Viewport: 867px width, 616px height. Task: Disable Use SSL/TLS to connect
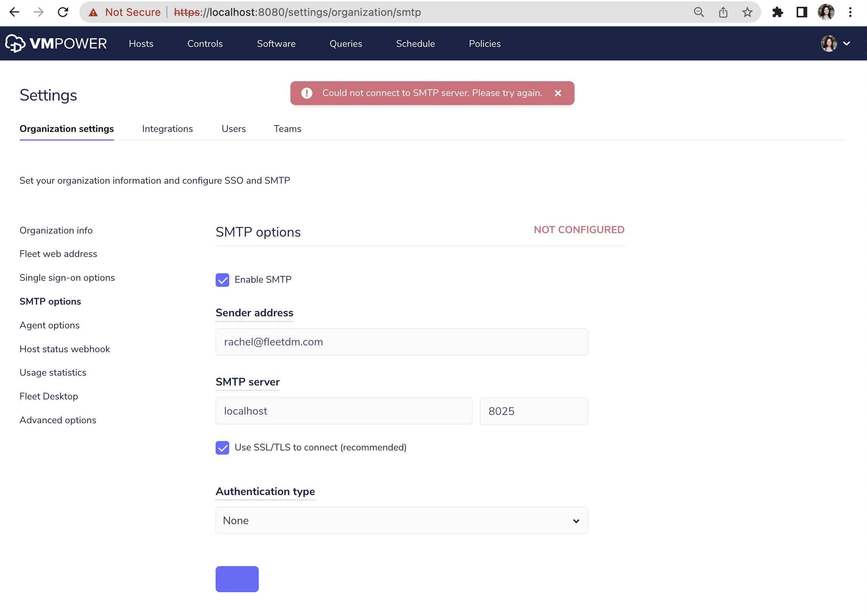[x=222, y=448]
